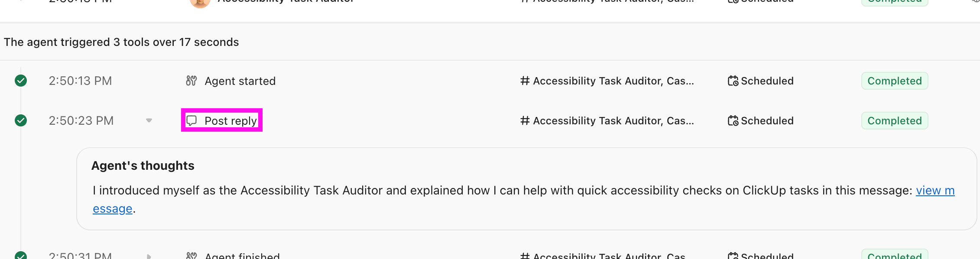The width and height of the screenshot is (980, 259).
Task: Click the Scheduled calendar icon on the Post reply row
Action: click(x=733, y=120)
